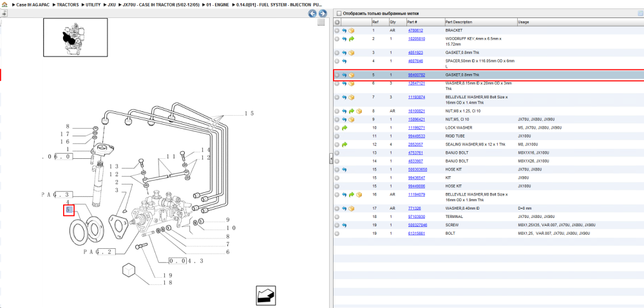
Task: Click the green arrow icon in SEALING WASHER row
Action: (344, 145)
